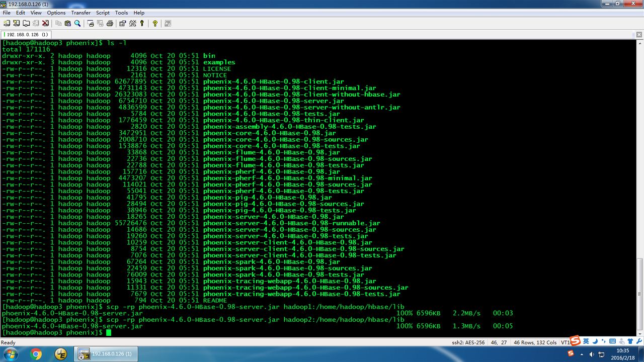Open the Options menu
This screenshot has width=644, height=362.
(x=56, y=13)
